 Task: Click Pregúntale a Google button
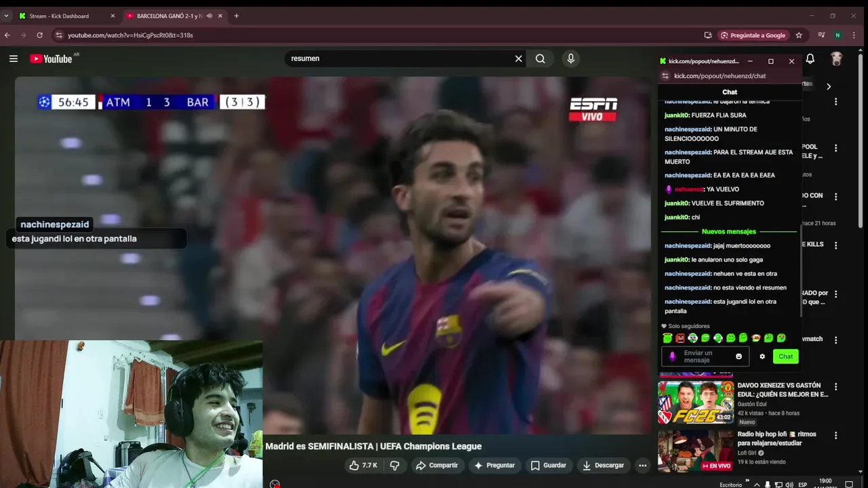pos(753,35)
